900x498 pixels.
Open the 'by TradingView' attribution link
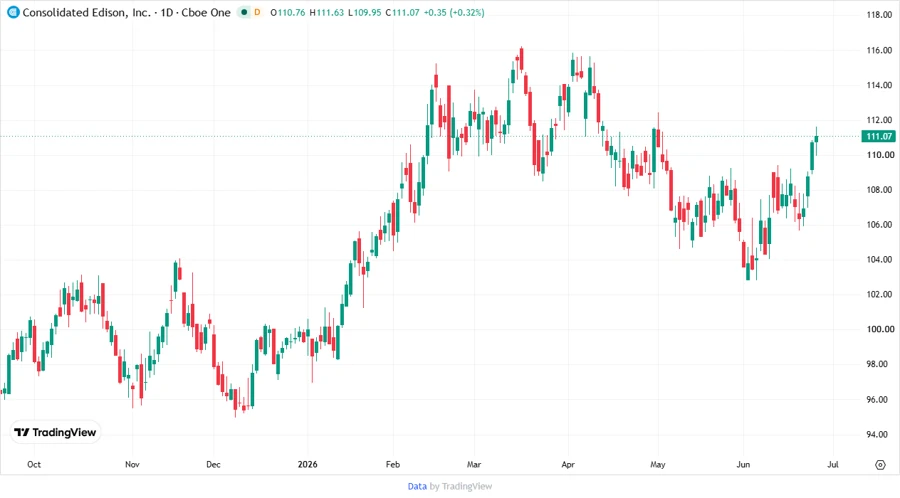pos(461,487)
